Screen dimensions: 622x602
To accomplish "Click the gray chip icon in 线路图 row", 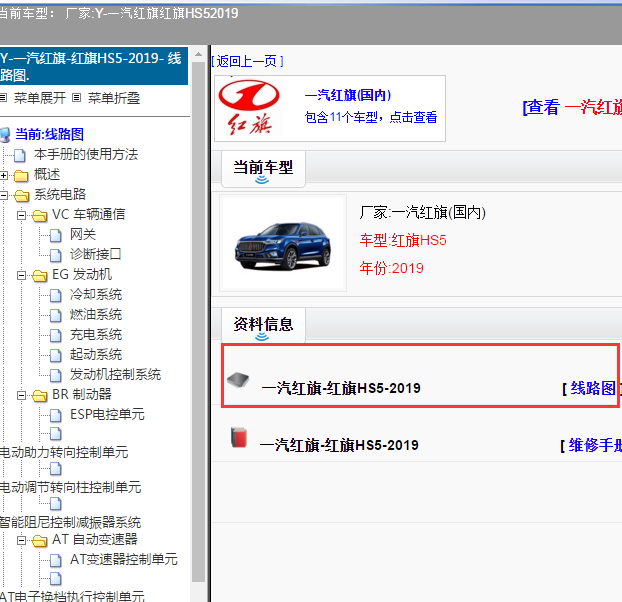I will 238,380.
